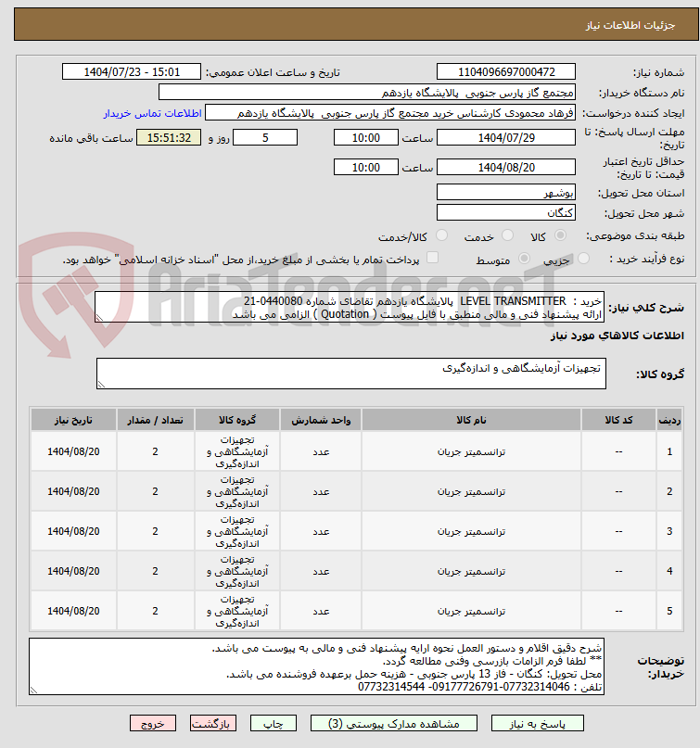Click the نام کالا column header
The image size is (700, 748).
471,420
